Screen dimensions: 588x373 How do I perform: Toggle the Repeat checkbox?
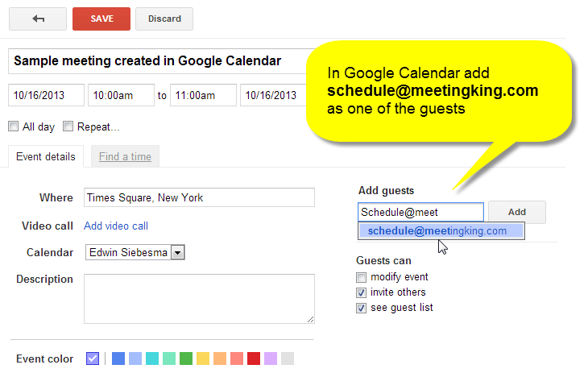coord(68,126)
